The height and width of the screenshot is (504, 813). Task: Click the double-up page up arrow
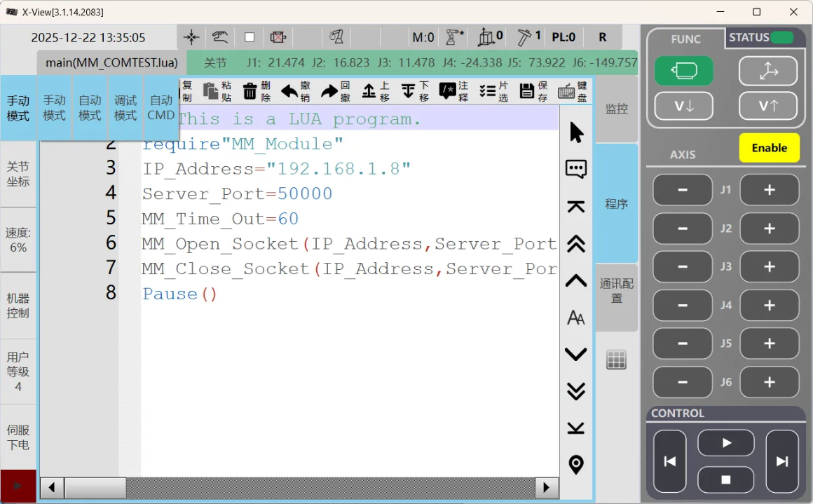(576, 244)
